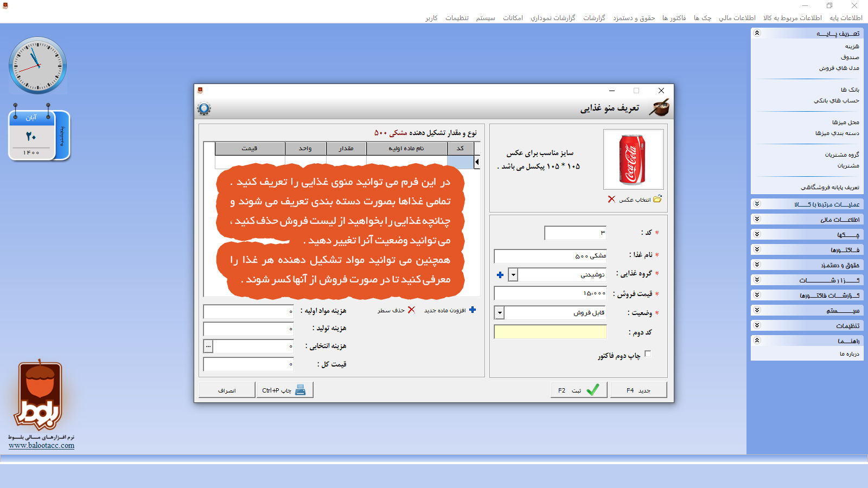This screenshot has height=488, width=868.
Task: Expand the چکها sidebar section
Action: point(757,234)
